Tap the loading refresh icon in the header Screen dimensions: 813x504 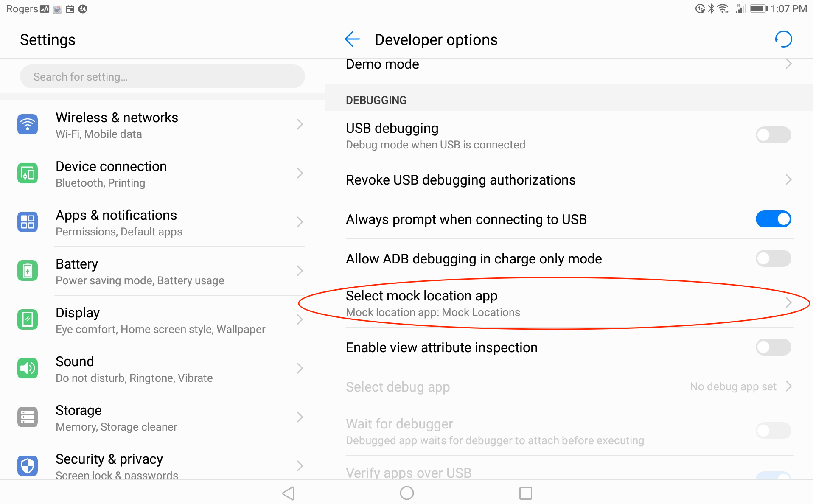[783, 39]
